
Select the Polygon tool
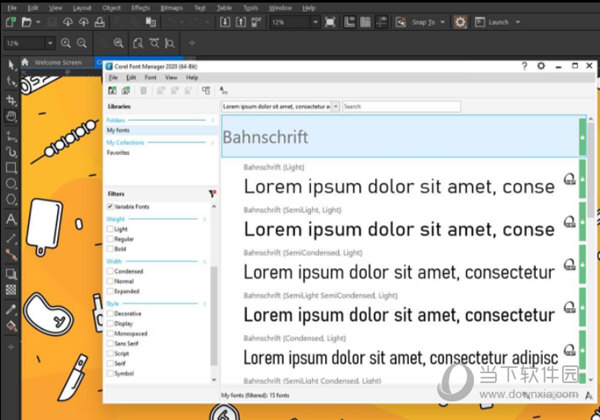click(x=11, y=199)
